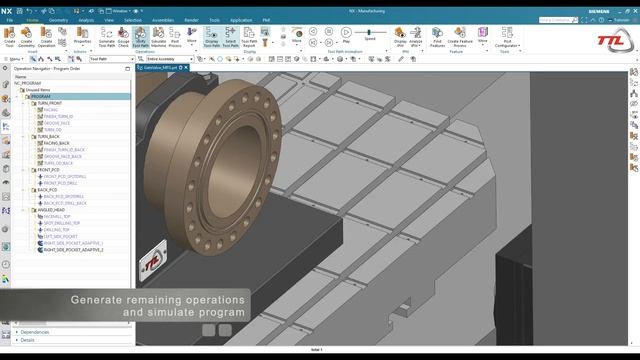This screenshot has height=360, width=640.
Task: Open the File menu
Action: coord(9,20)
